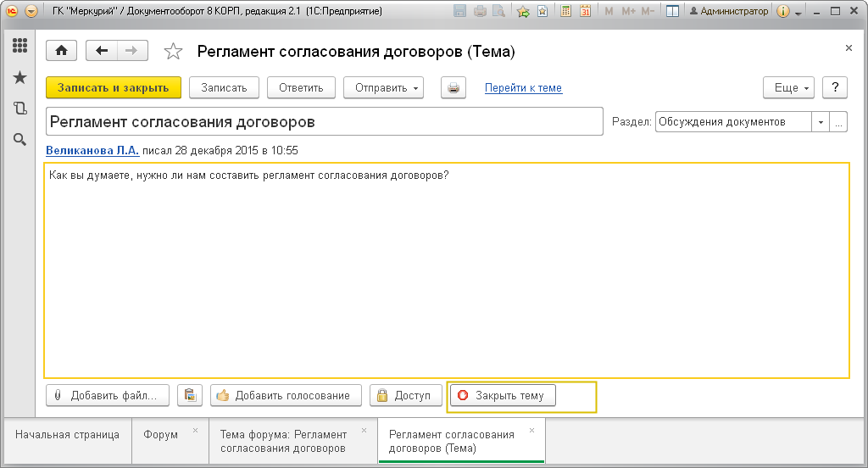Open help with the ? button
Viewport: 868px width, 468px height.
tap(835, 87)
